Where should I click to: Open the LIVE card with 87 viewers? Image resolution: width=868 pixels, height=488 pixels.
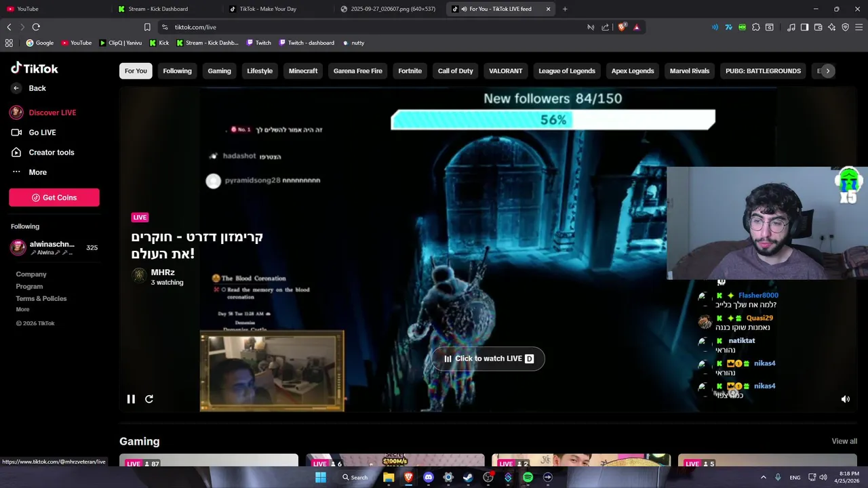(x=209, y=461)
